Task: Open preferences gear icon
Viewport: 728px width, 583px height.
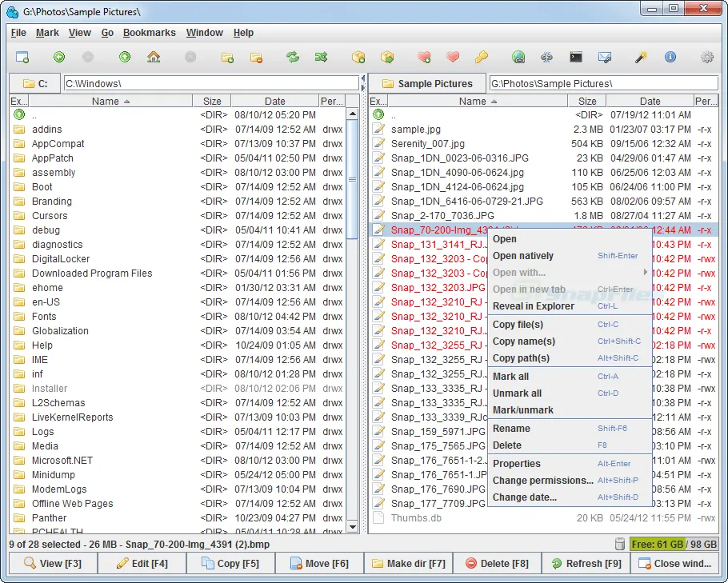Action: click(707, 57)
